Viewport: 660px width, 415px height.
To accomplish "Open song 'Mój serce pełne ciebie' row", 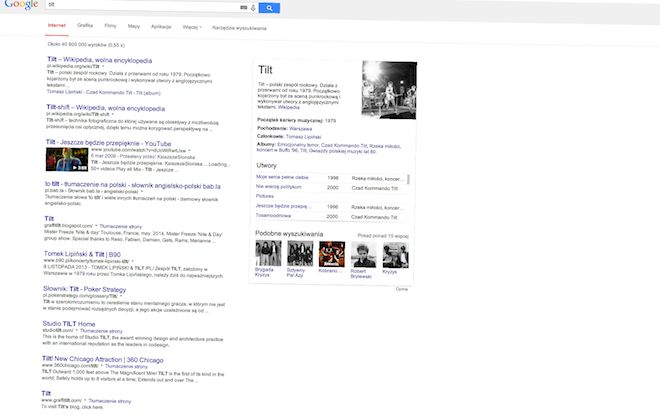I will click(x=282, y=177).
